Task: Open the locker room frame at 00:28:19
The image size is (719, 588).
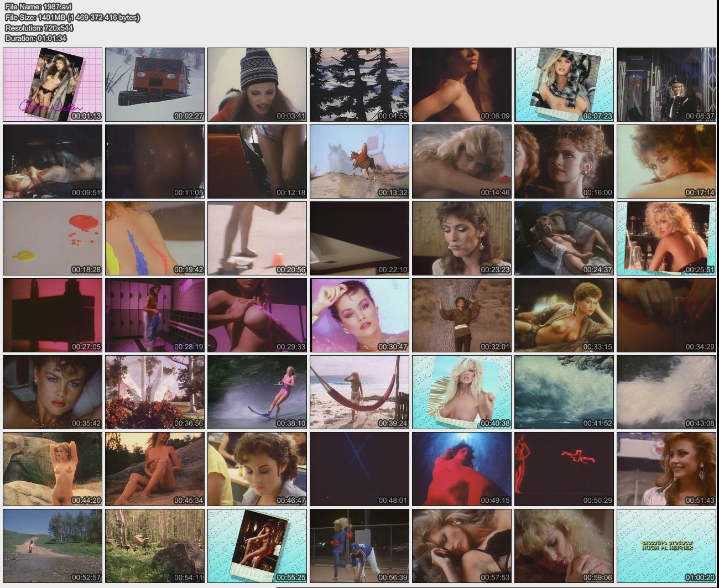Action: tap(155, 315)
